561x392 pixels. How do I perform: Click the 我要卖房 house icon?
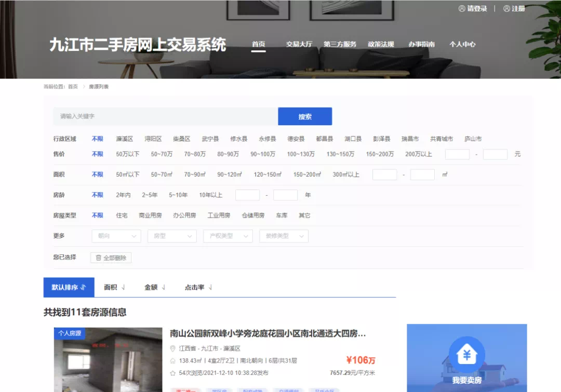coord(467,355)
